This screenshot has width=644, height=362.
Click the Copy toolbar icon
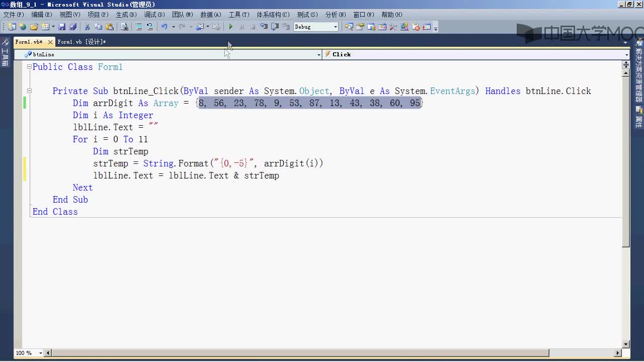pos(98,27)
